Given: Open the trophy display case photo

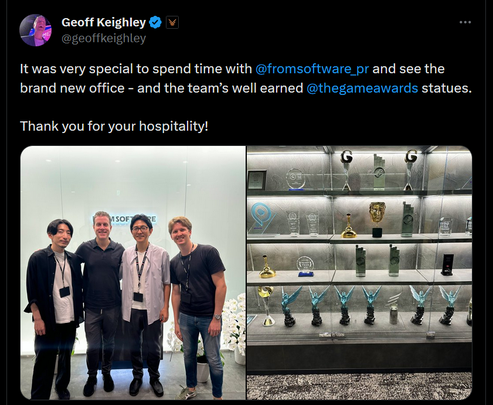Looking at the screenshot, I should click(x=359, y=272).
